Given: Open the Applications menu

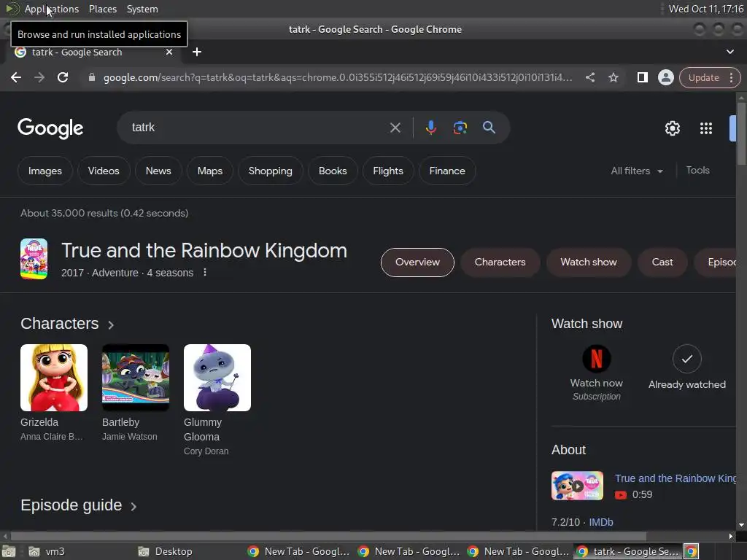Looking at the screenshot, I should [x=52, y=9].
